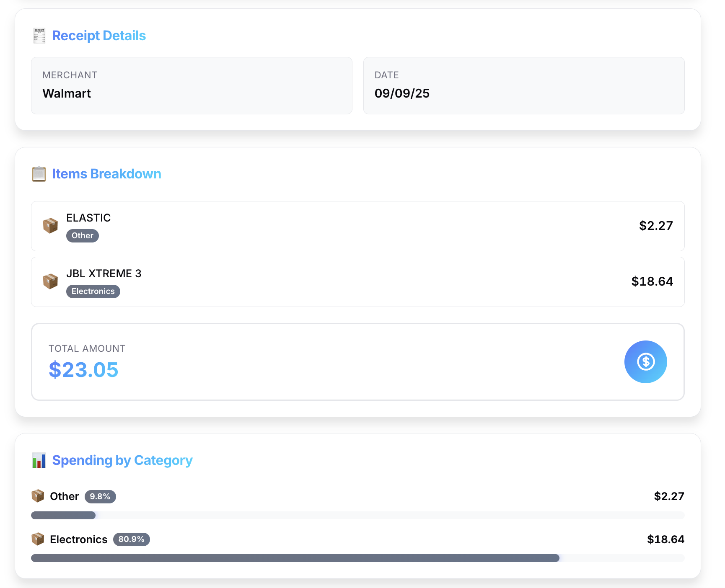Click the Electronics category progress bar

click(x=358, y=558)
